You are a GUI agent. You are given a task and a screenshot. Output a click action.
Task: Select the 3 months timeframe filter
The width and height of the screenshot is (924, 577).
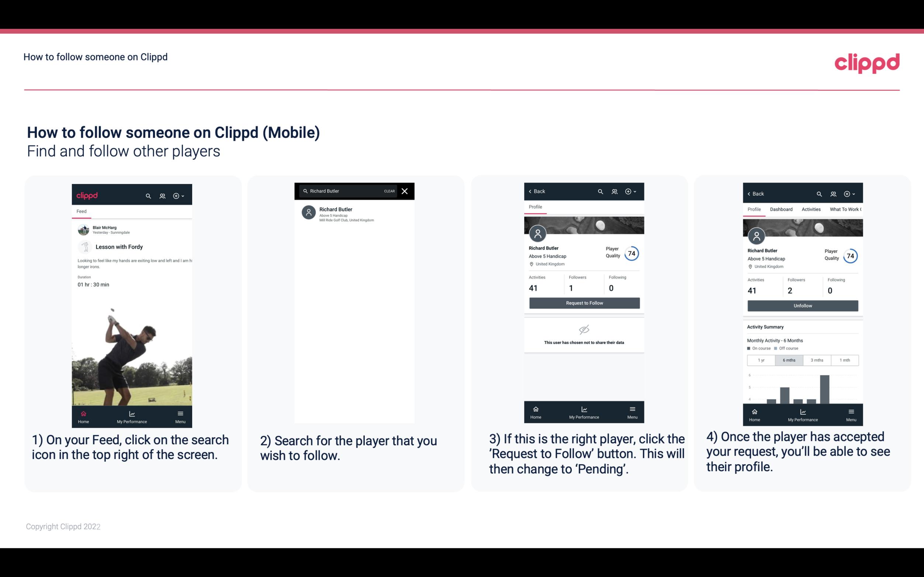(817, 359)
